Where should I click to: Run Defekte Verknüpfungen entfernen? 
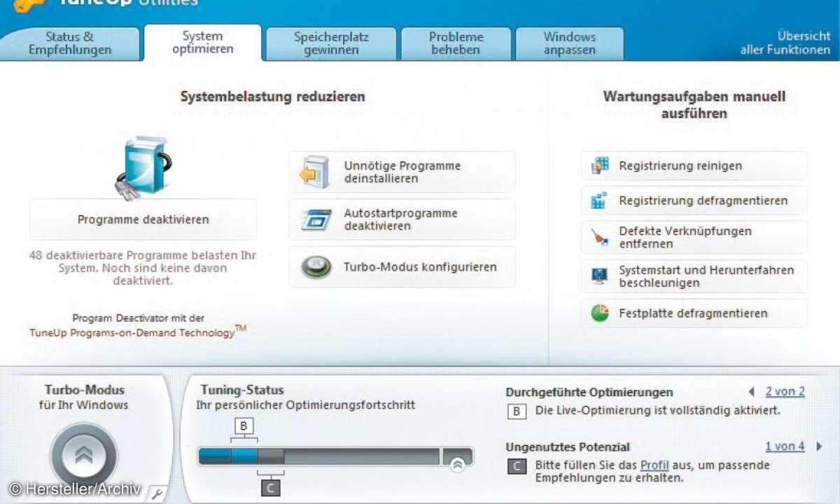pos(694,237)
